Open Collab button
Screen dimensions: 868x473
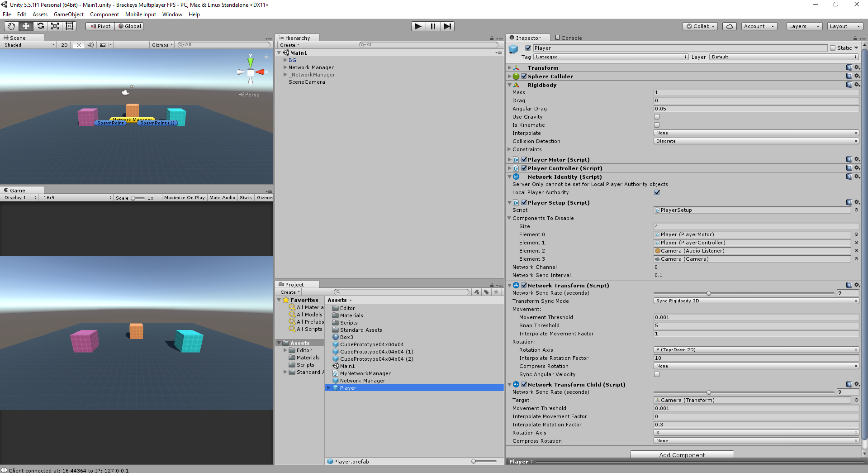tap(700, 26)
